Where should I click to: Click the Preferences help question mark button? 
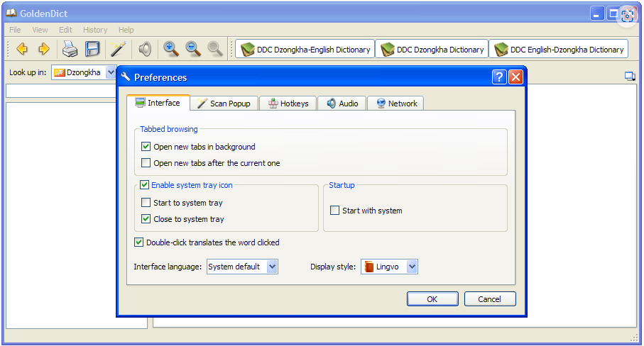[x=499, y=77]
